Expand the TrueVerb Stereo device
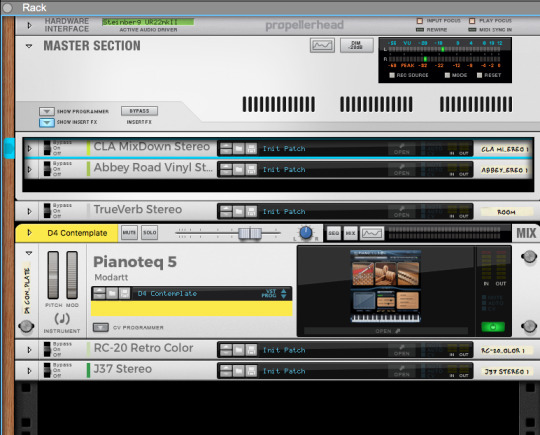 (30, 211)
